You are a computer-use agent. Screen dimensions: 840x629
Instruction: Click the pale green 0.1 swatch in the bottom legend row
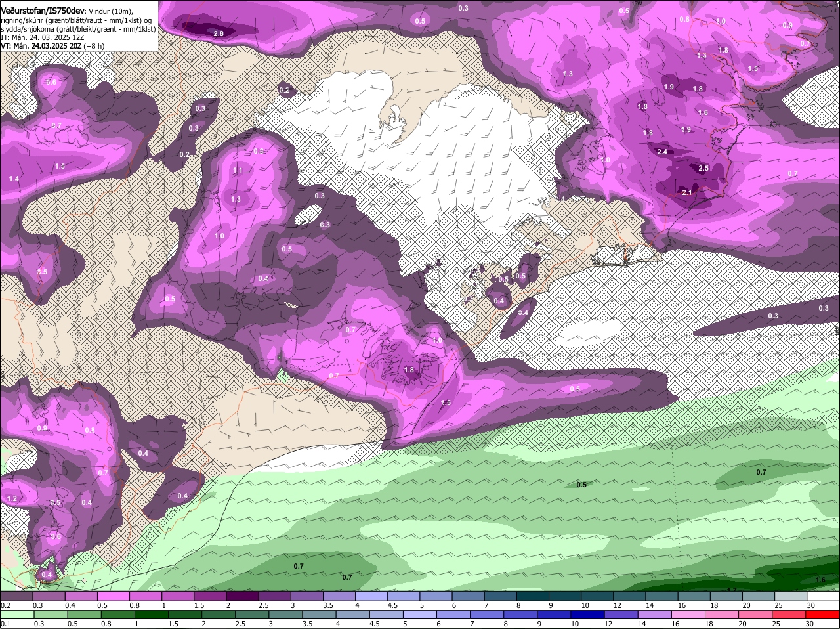pyautogui.click(x=17, y=615)
